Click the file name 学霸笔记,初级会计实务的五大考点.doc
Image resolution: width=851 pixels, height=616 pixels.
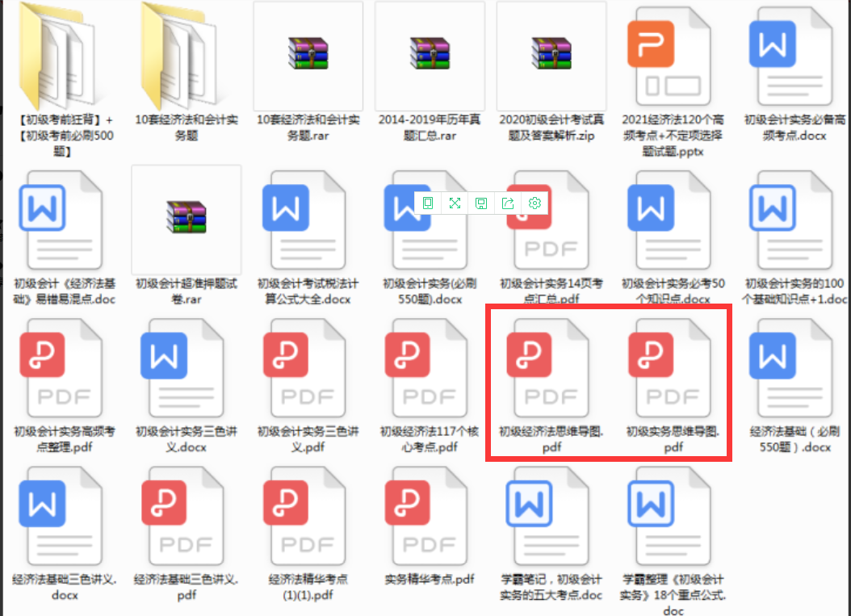click(x=551, y=587)
